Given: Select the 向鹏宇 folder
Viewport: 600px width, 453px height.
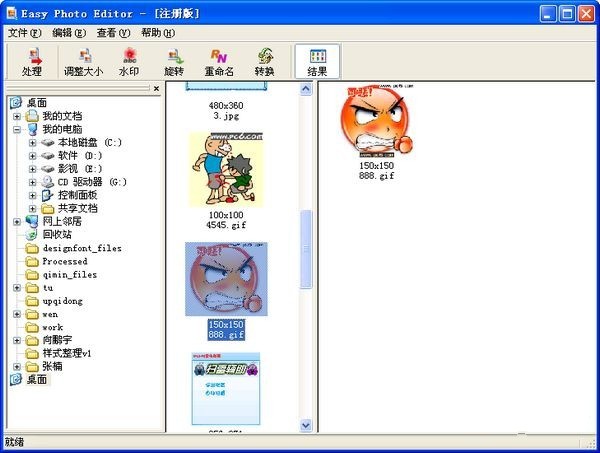Looking at the screenshot, I should (x=57, y=340).
